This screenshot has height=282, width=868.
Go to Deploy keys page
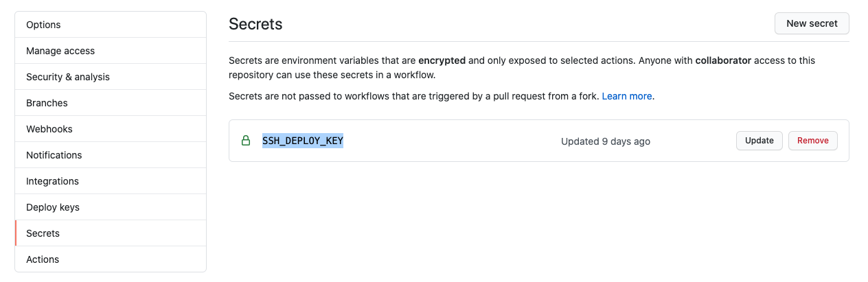(53, 207)
